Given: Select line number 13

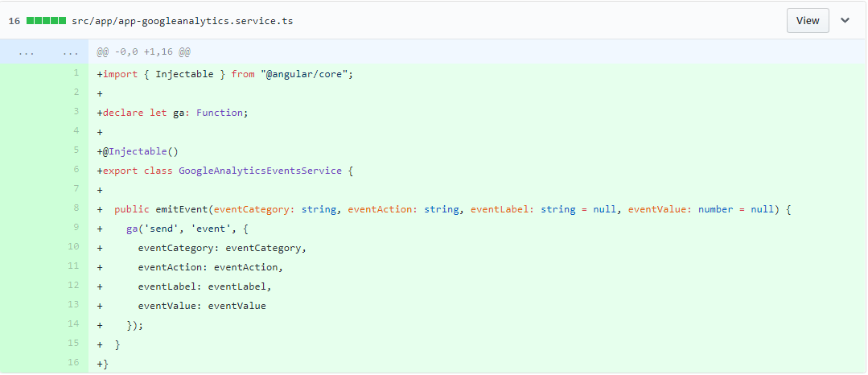Looking at the screenshot, I should (x=74, y=305).
